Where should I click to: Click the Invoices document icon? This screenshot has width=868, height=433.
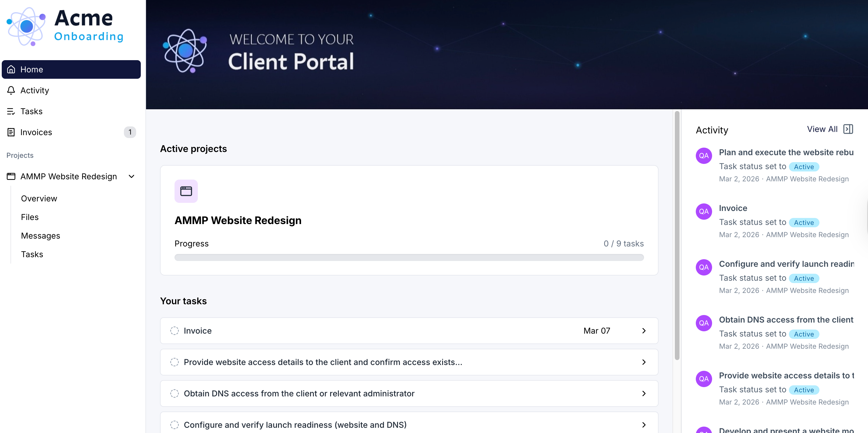[x=11, y=132]
